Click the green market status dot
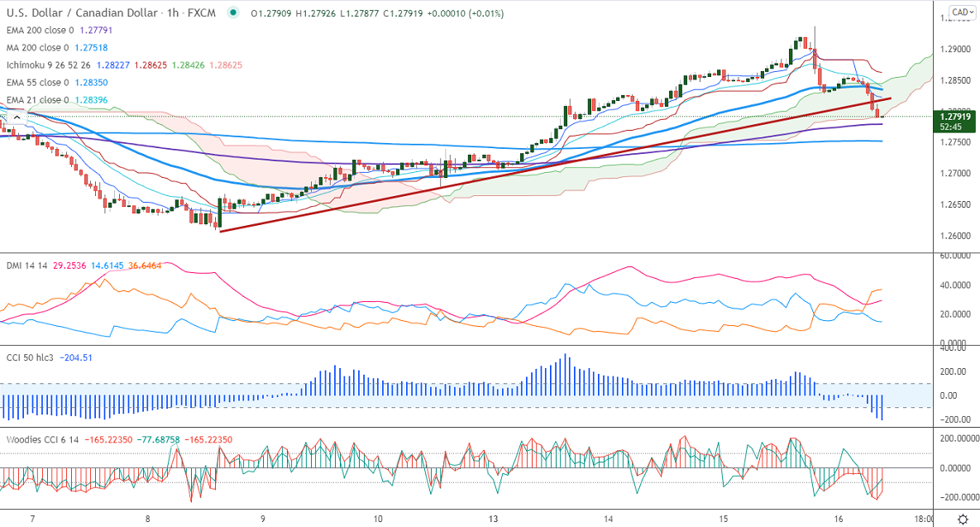 coord(233,12)
